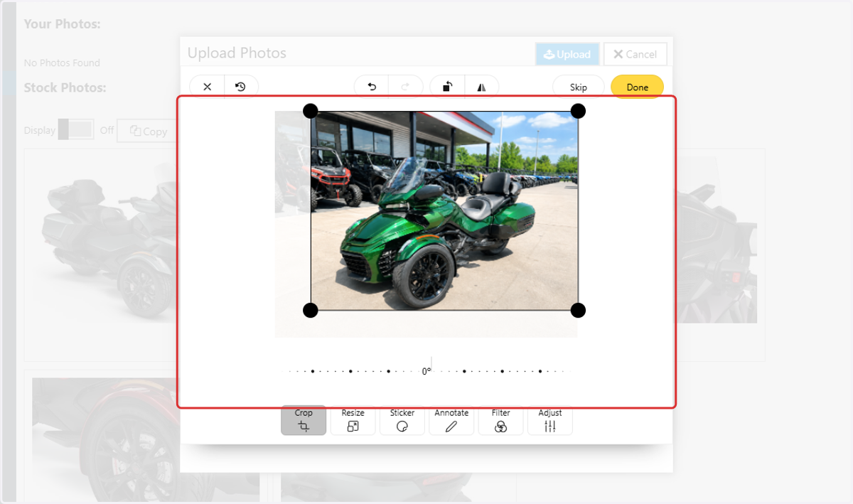Click the 'Your Photos:' heading
This screenshot has height=504, width=853.
tap(62, 23)
